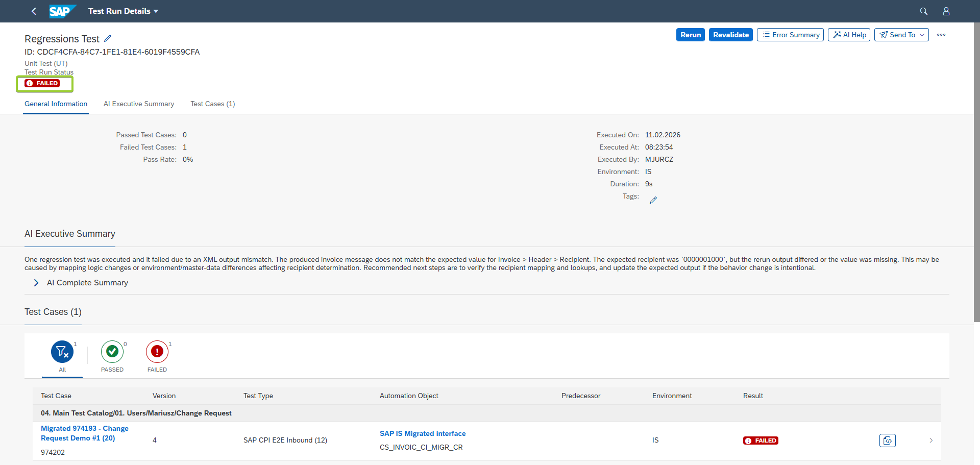The width and height of the screenshot is (980, 465).
Task: Open payload code icon in test row
Action: [x=888, y=440]
